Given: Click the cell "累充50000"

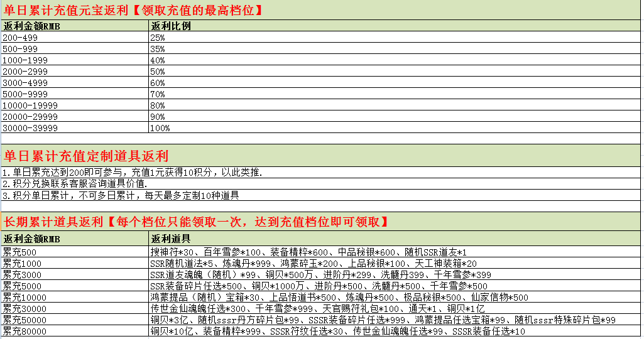Looking at the screenshot, I should 75,320.
